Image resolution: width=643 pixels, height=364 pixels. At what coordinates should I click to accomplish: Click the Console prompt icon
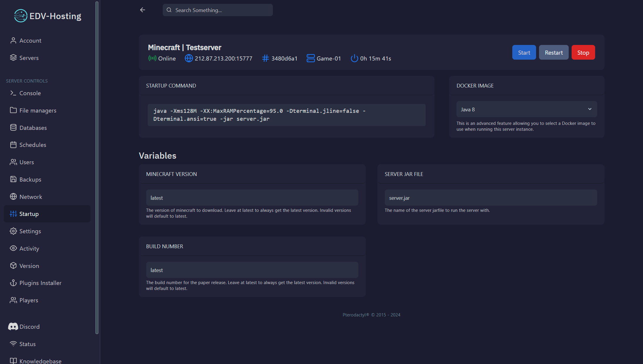[13, 93]
